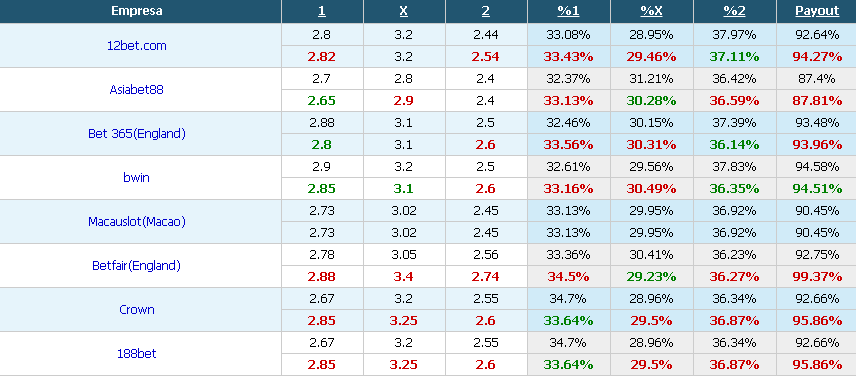
Task: Open the Betfair(England) link
Action: 136,266
